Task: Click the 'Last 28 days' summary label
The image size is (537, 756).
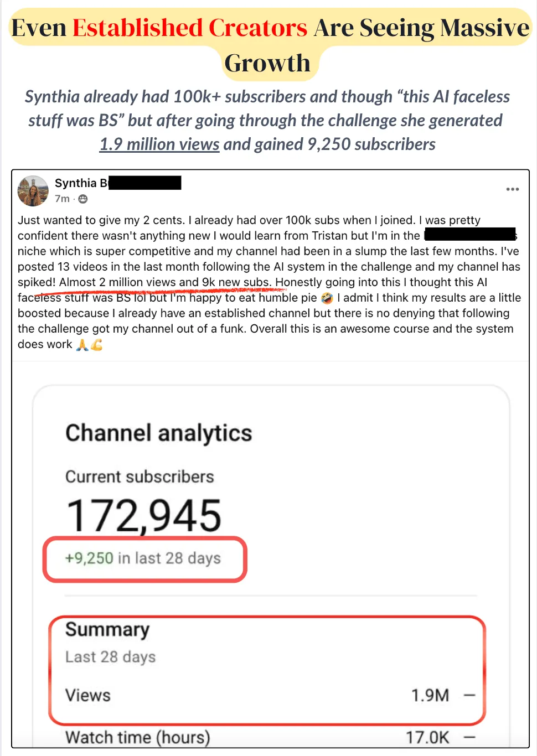Action: point(111,657)
